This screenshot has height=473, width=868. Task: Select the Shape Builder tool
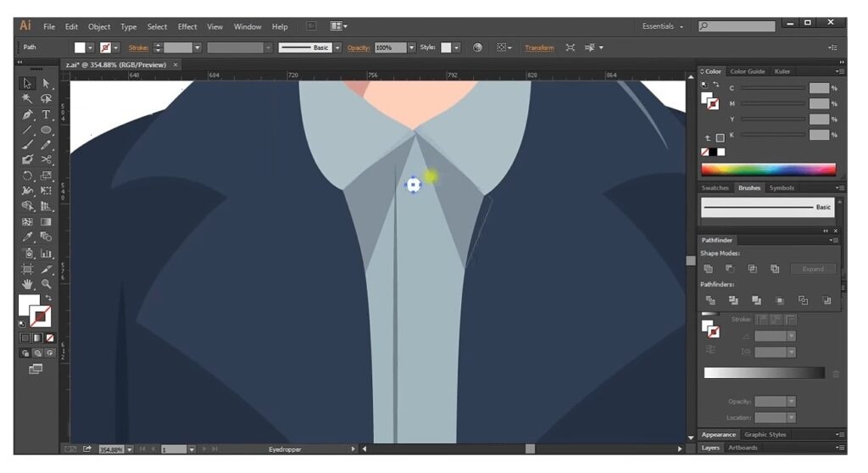pos(26,207)
